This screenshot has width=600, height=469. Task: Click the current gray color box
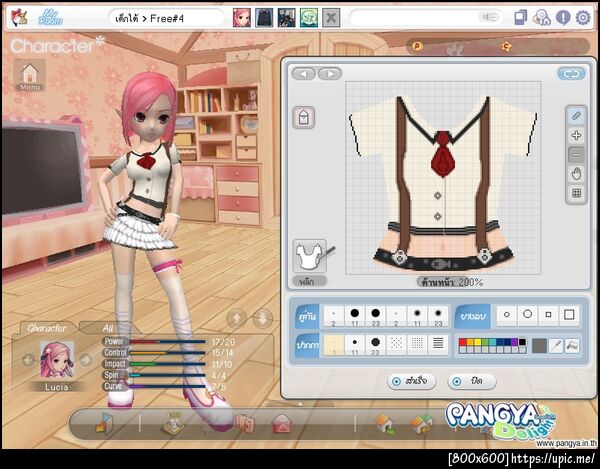[x=539, y=346]
